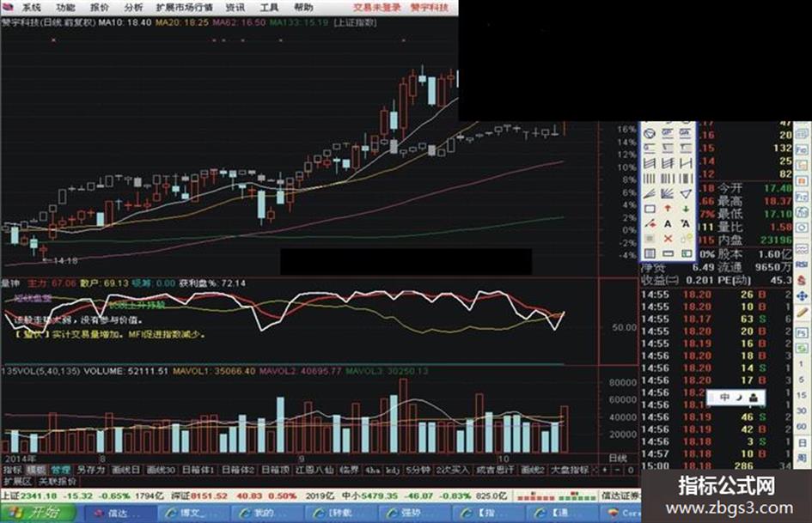Click the Fio icon in right sidebar
The image size is (812, 523).
click(x=803, y=149)
